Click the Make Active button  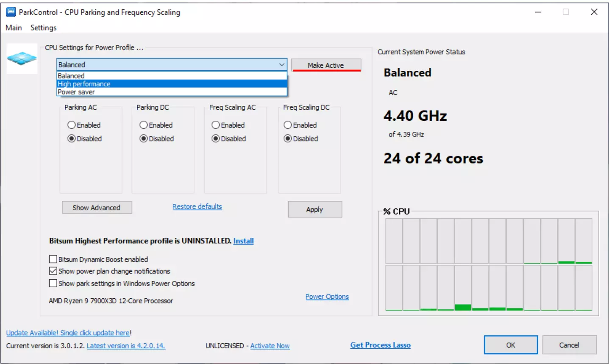click(x=326, y=65)
